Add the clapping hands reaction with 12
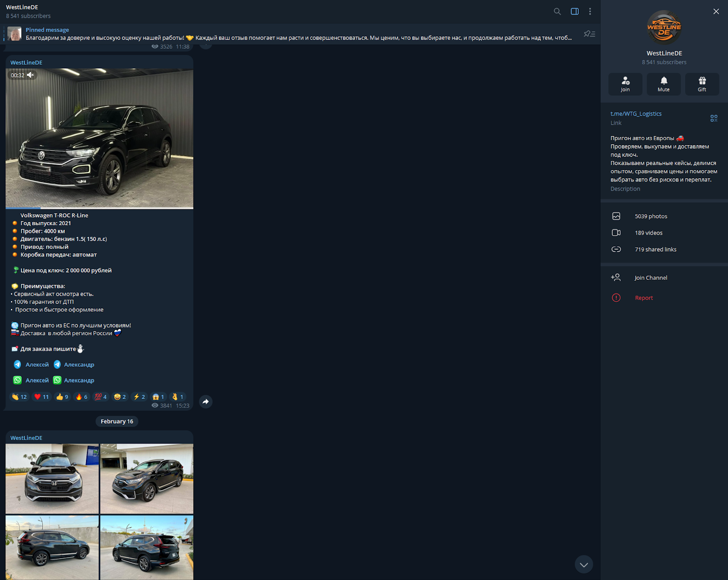 pos(20,397)
